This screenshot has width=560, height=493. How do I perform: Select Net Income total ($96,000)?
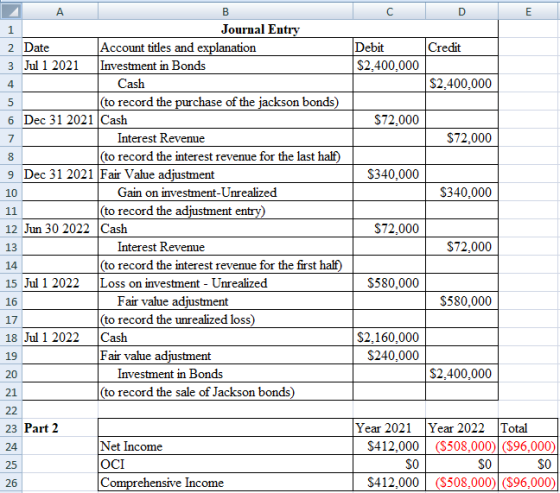[528, 446]
